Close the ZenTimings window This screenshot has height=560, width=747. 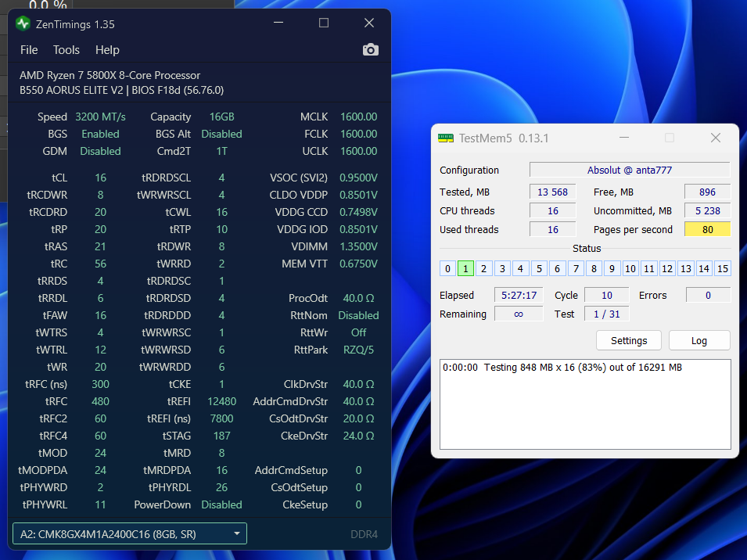click(x=369, y=23)
